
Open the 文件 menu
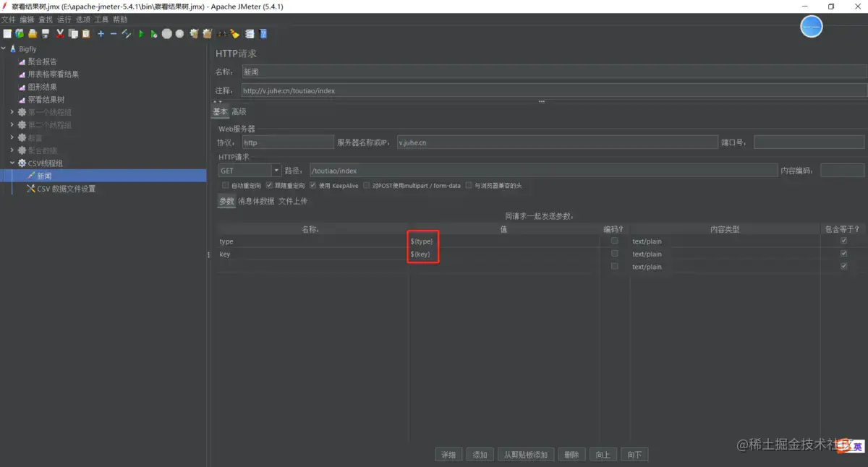coord(8,20)
